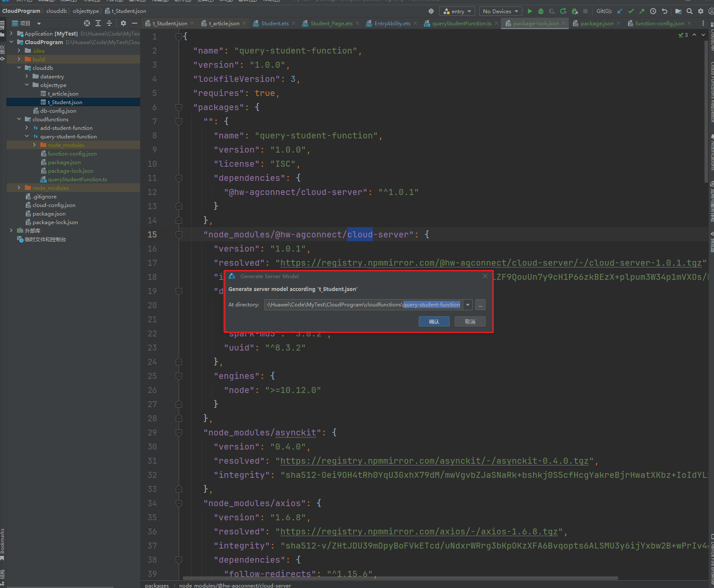Commit changes with the green Git checkmark

(x=631, y=11)
